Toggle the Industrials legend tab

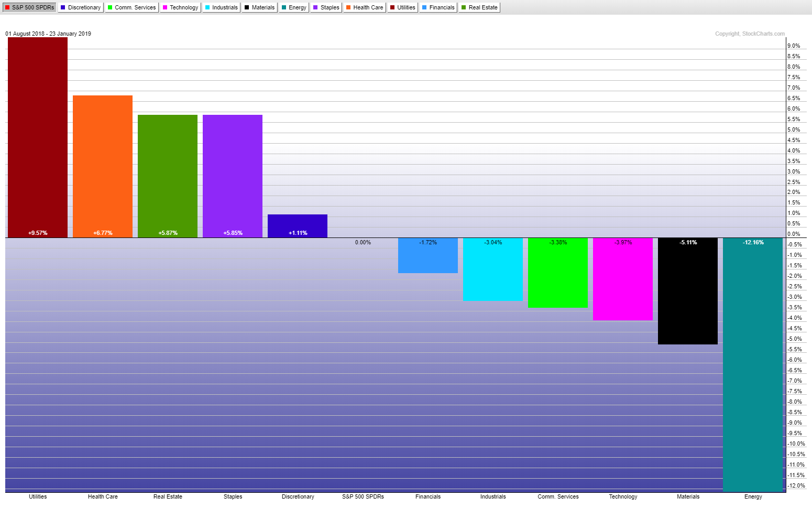pos(221,7)
